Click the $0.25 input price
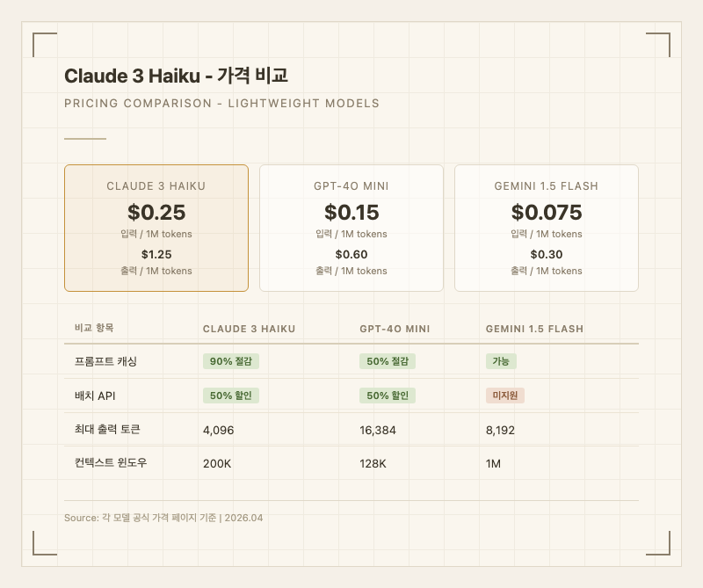The height and width of the screenshot is (588, 703). point(156,213)
